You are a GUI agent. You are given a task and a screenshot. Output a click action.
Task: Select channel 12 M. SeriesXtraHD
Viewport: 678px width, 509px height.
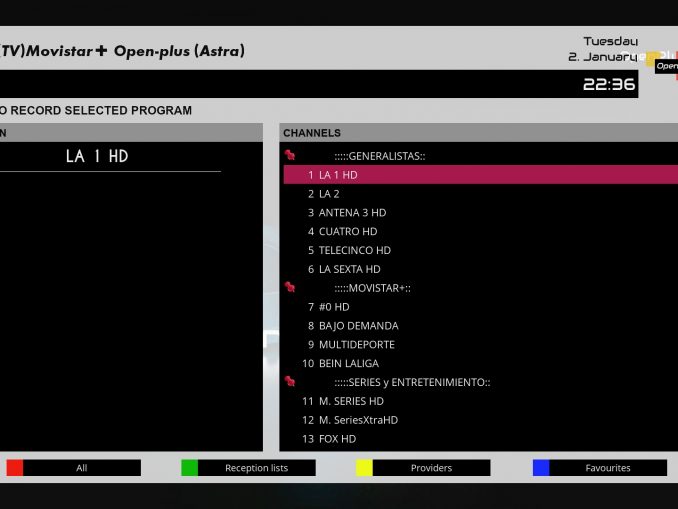(x=481, y=420)
